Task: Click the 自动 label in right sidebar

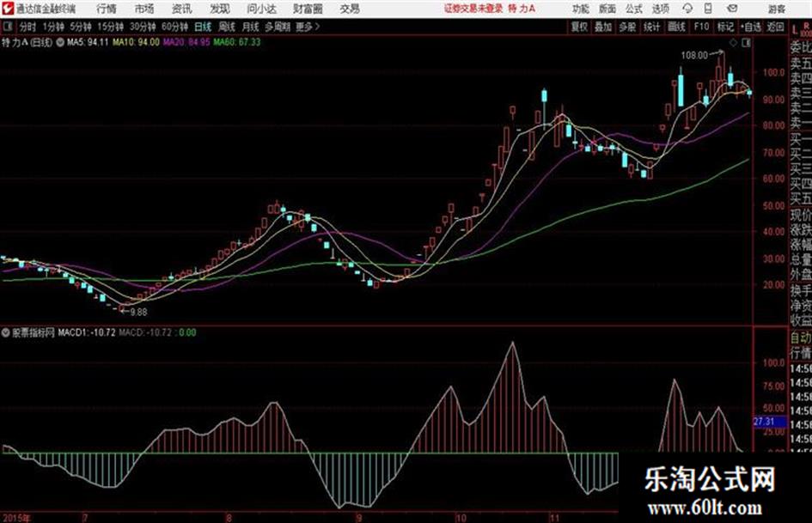Action: 801,338
